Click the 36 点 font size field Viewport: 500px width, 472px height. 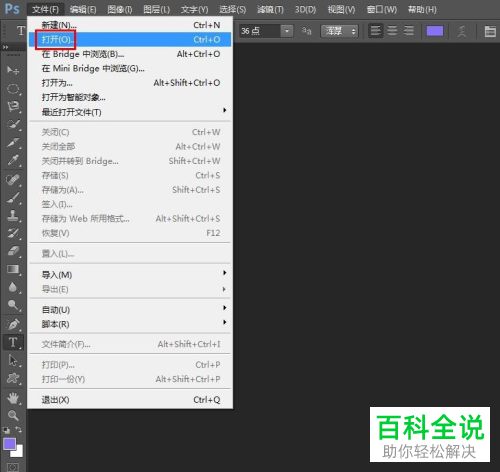[x=260, y=31]
